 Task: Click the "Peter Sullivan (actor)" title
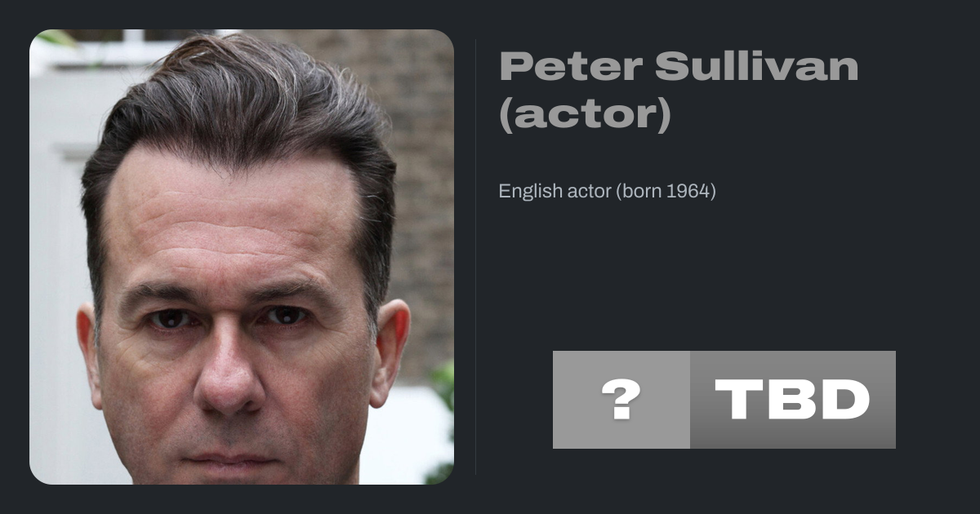point(678,90)
